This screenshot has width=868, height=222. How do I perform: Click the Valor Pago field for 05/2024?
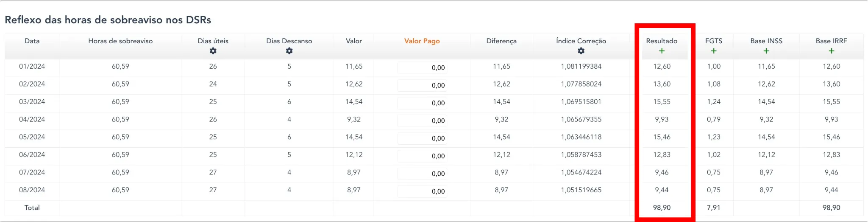pyautogui.click(x=422, y=138)
